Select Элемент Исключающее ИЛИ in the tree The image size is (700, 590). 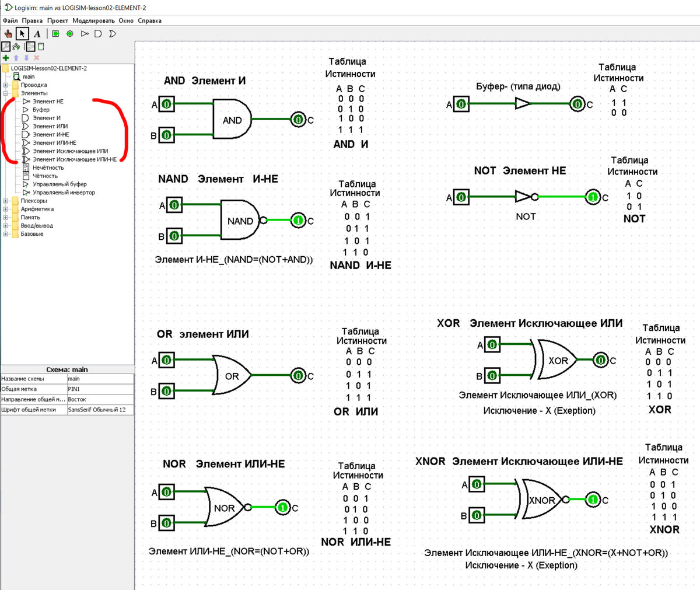pos(65,151)
